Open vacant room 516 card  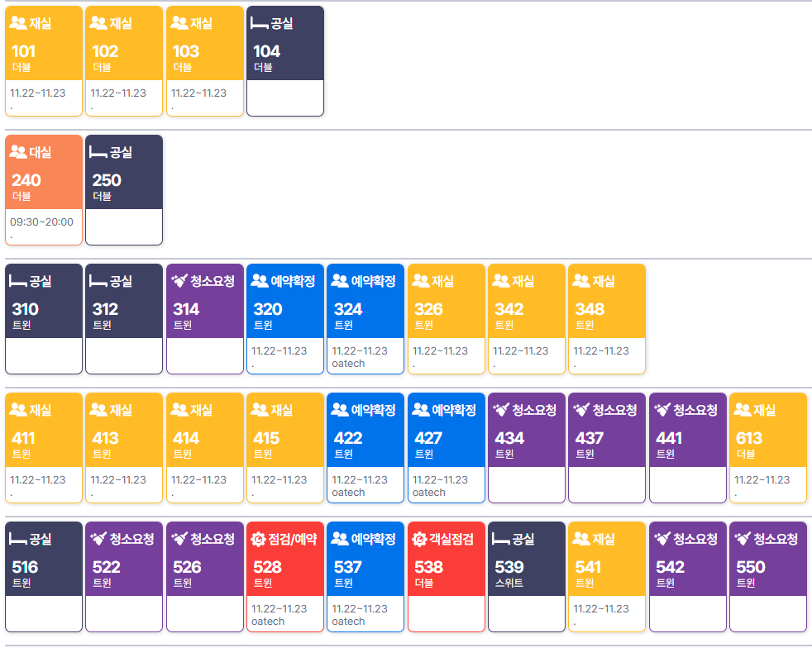44,567
